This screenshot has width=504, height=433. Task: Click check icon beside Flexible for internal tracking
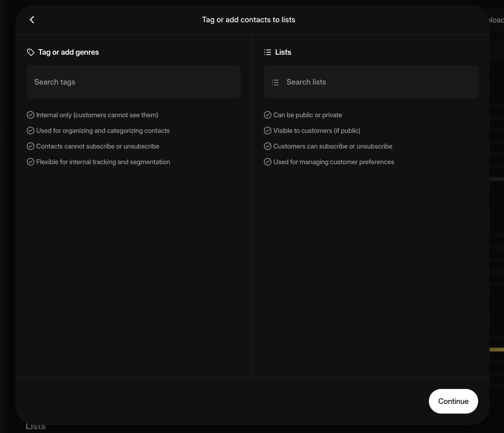[x=30, y=162]
